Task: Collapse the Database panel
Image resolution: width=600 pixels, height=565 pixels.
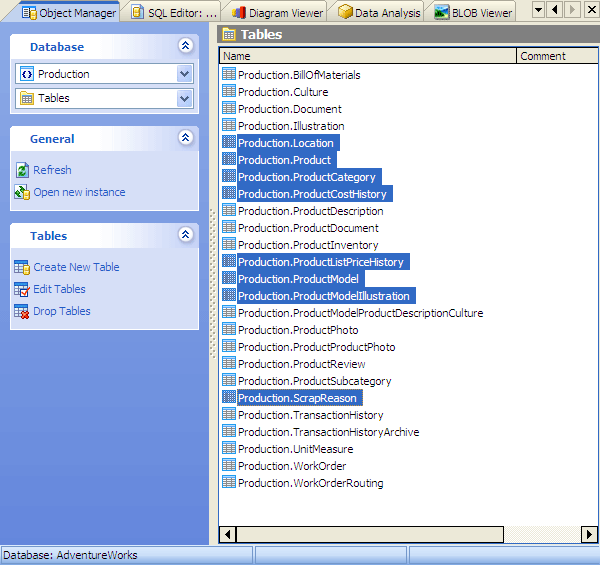Action: tap(186, 46)
